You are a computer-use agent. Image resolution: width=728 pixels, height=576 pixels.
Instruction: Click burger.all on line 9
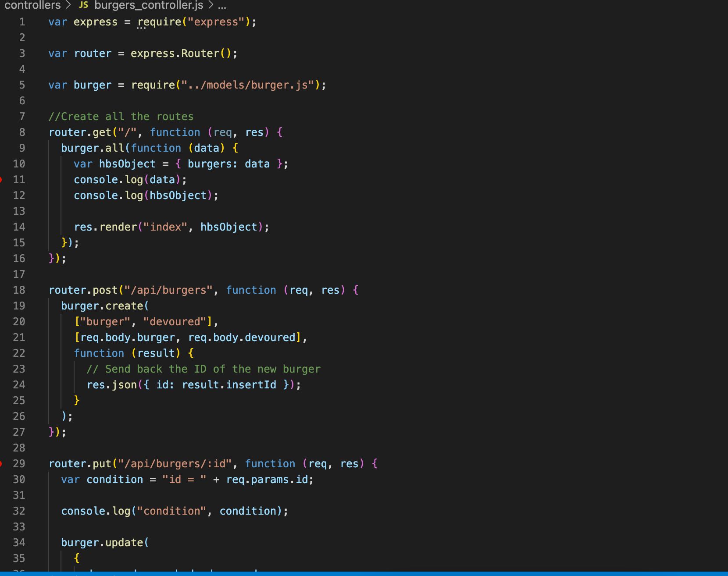tap(93, 148)
